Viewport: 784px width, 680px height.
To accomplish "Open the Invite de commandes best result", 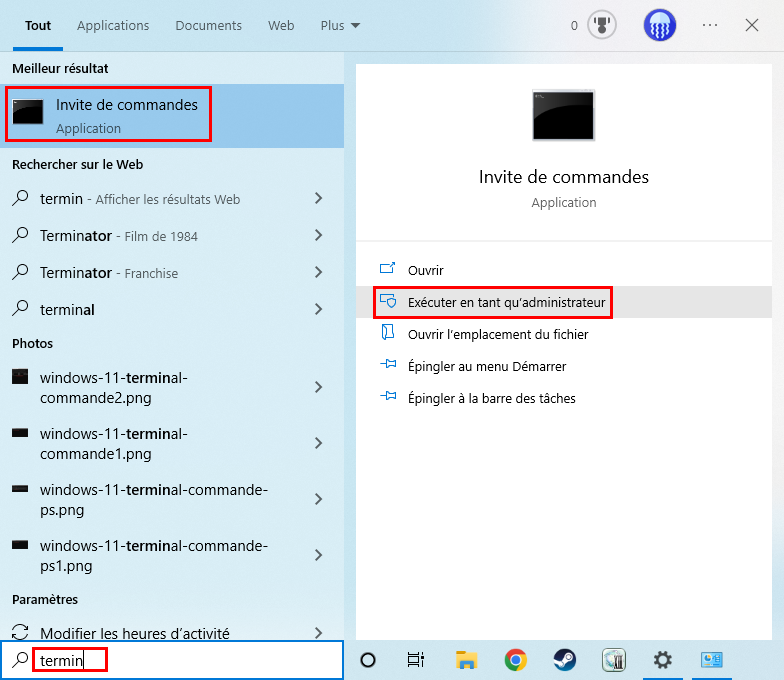I will coord(172,116).
